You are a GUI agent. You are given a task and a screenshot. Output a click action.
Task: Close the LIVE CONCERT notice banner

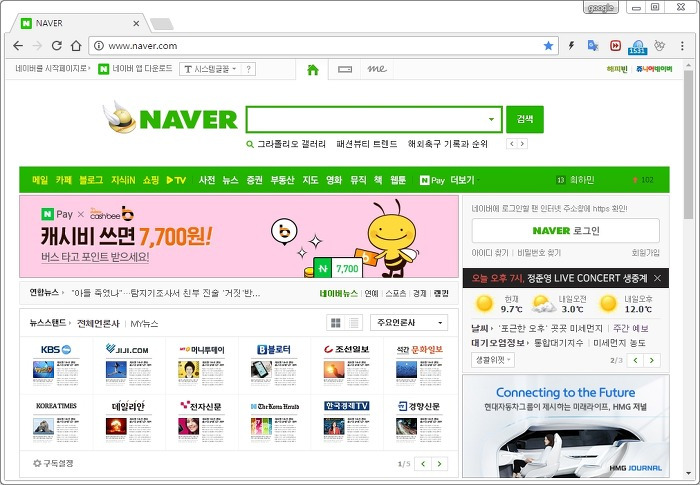(x=658, y=278)
